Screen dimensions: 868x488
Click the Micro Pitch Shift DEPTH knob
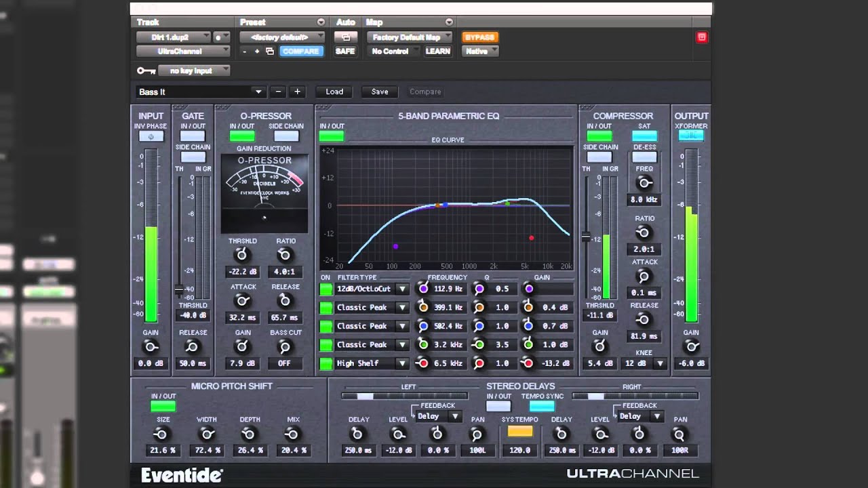(249, 434)
